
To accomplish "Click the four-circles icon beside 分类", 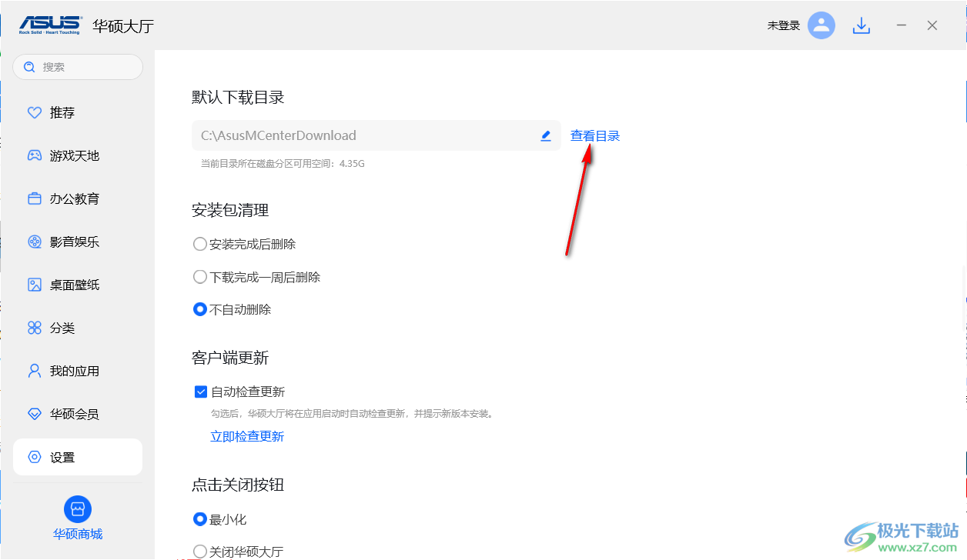I will point(35,328).
